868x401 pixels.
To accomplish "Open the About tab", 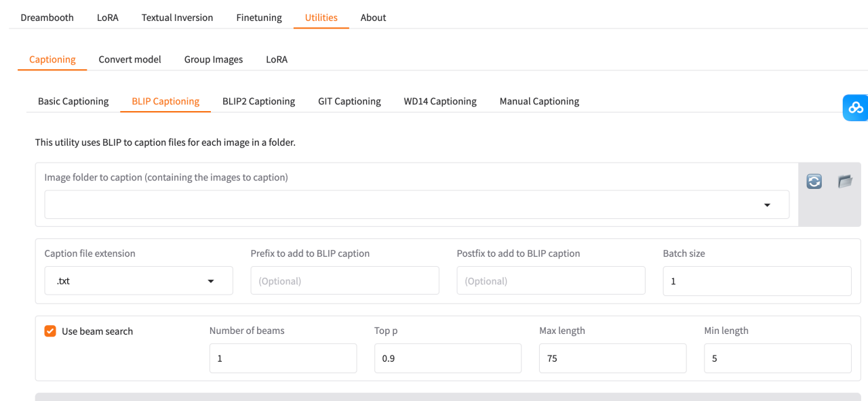I will tap(373, 18).
